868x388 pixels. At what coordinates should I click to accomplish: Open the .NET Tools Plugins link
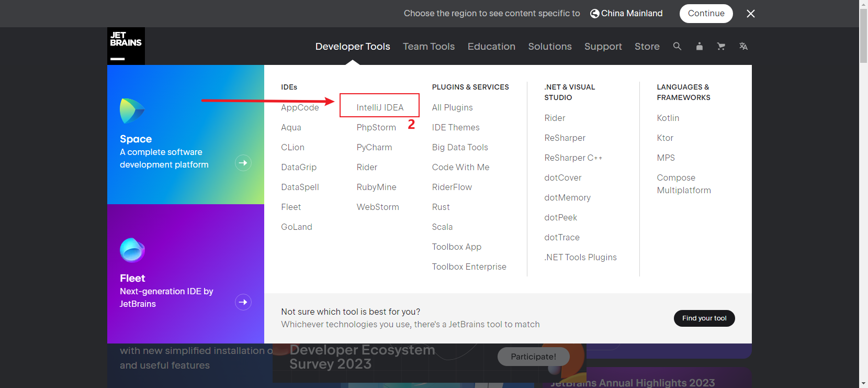580,257
